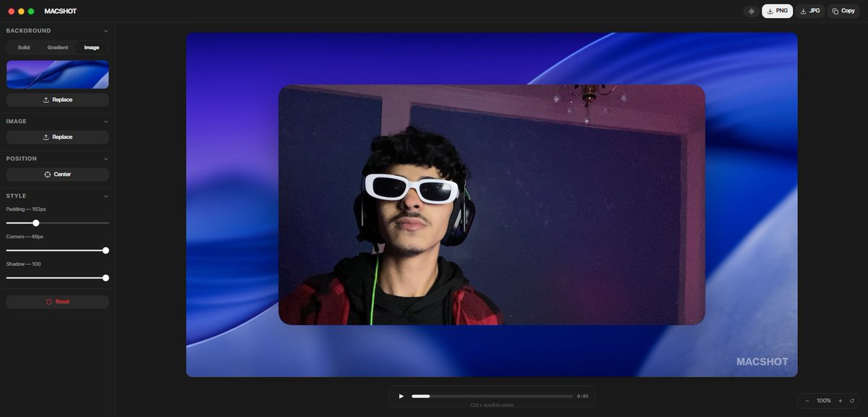Click the webcam photo on the canvas
The width and height of the screenshot is (868, 417).
[492, 205]
